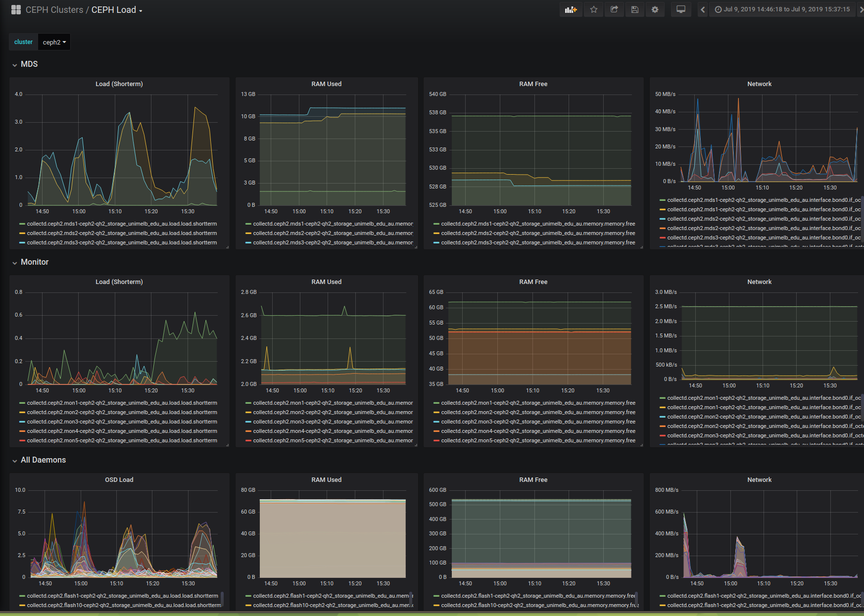
Task: Open Monitor Load (Shortterm) panel title menu
Action: (x=119, y=282)
